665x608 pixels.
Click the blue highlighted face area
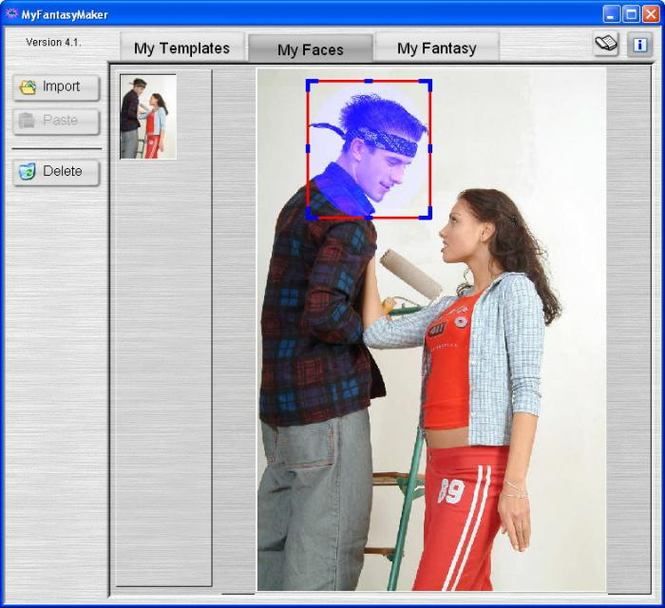click(x=369, y=149)
